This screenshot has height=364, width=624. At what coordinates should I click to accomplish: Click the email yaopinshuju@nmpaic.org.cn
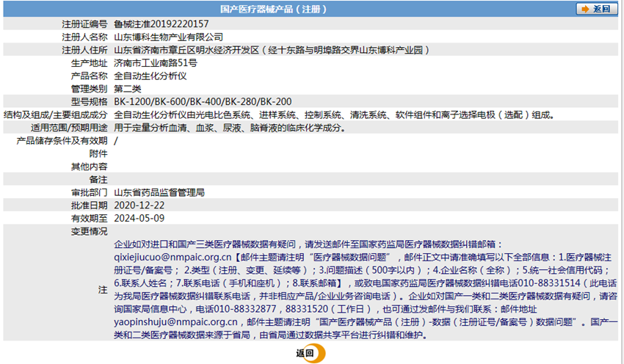175,322
